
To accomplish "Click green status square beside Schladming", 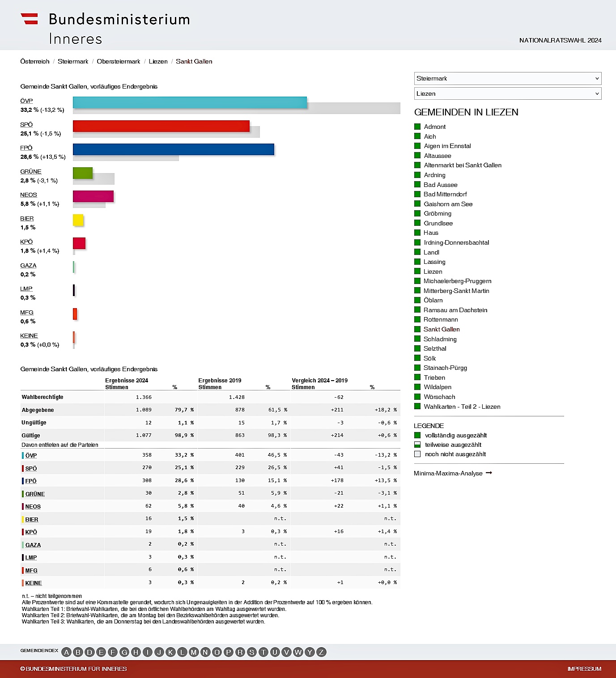I will pos(417,339).
